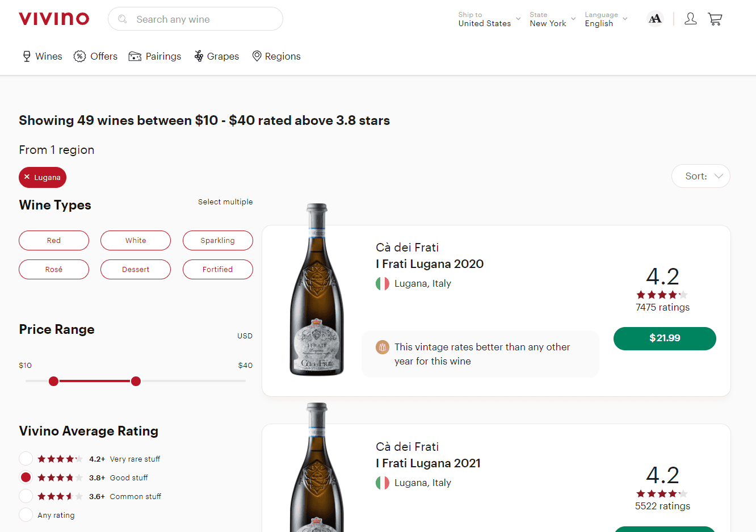Click the 7475 ratings text
756x532 pixels.
(x=662, y=307)
